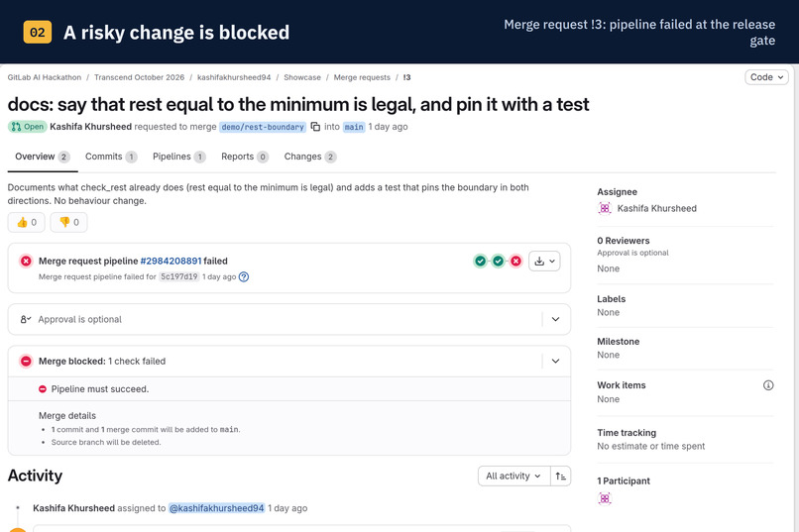This screenshot has height=532, width=799.
Task: Click Kashifa Khursheed name under Assignee
Action: (657, 208)
